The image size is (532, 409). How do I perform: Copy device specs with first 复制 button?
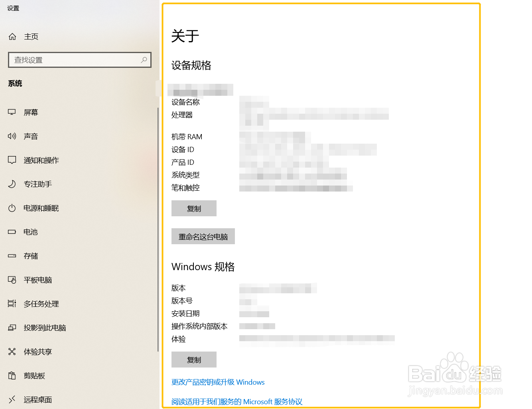[x=194, y=208]
